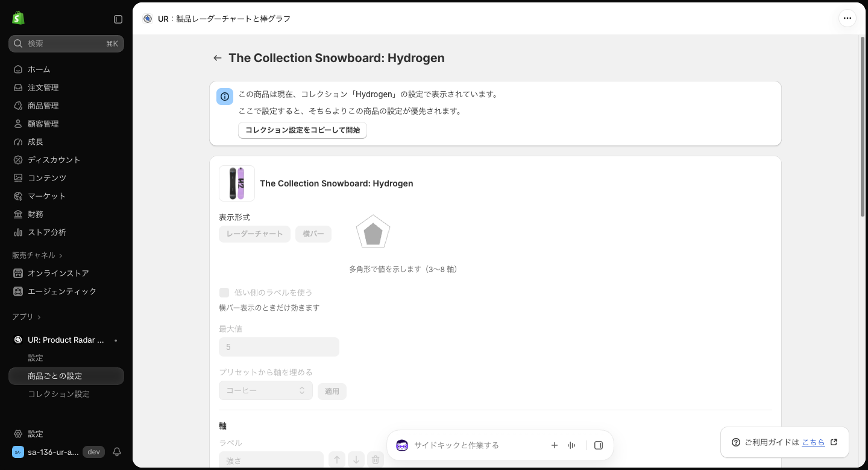Expand the 販売チャネル section
Screen dimensions: 868x470
coord(37,255)
